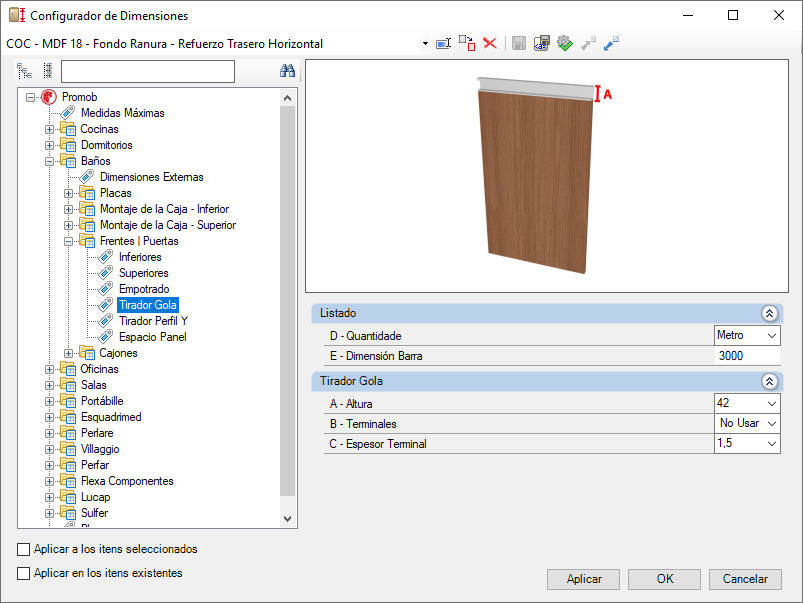803x603 pixels.
Task: Click the blue import arrow icon
Action: tap(611, 43)
